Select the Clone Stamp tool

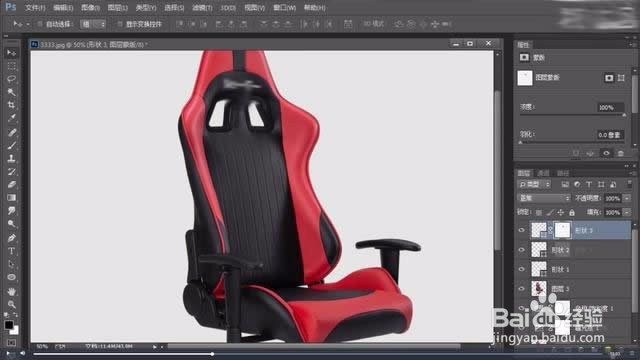pyautogui.click(x=11, y=158)
